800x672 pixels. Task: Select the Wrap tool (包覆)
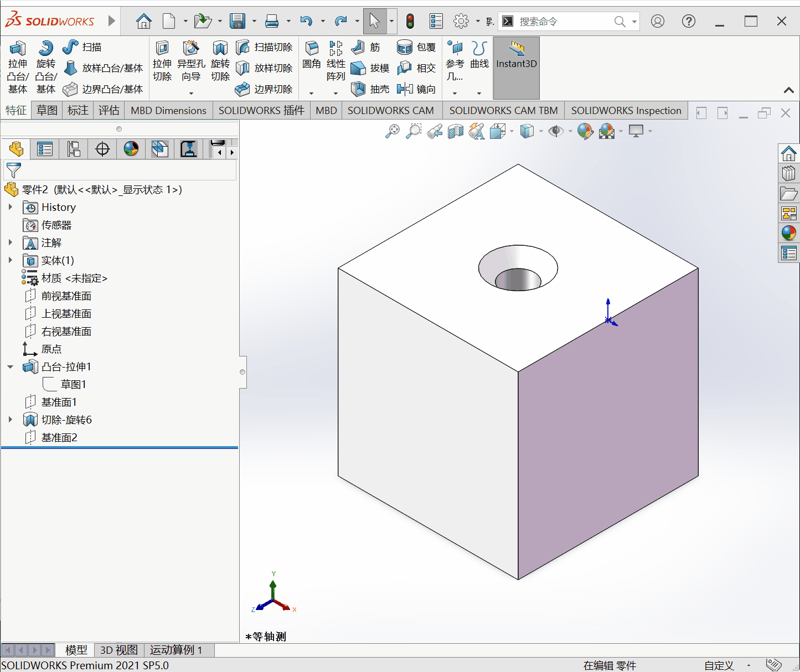[416, 47]
